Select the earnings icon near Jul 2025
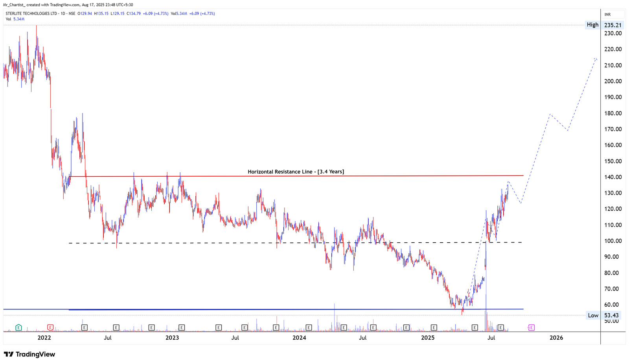The image size is (629, 364). coord(500,327)
